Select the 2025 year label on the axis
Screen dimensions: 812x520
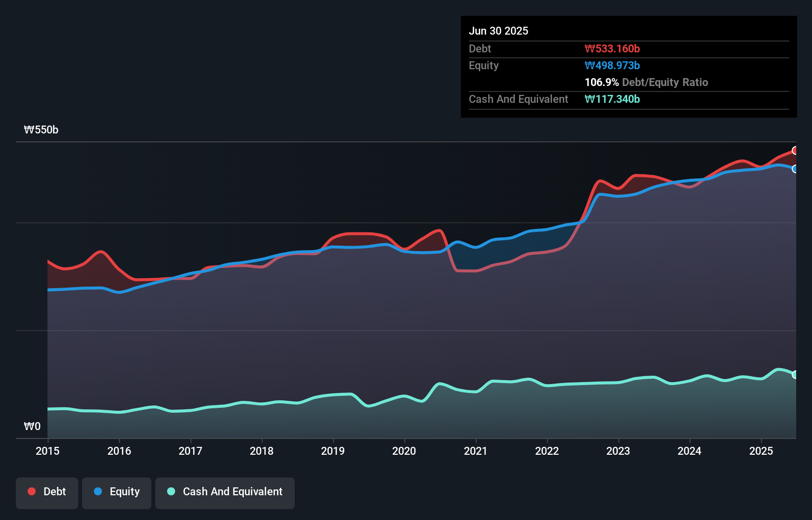[x=761, y=451]
